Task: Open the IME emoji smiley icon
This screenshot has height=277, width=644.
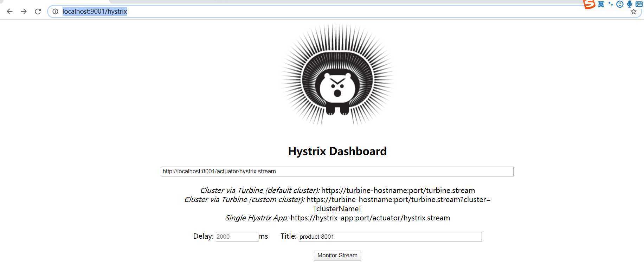Action: (620, 4)
